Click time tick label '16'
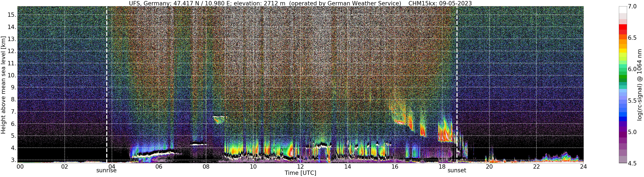This screenshot has height=177, width=644. (x=395, y=166)
